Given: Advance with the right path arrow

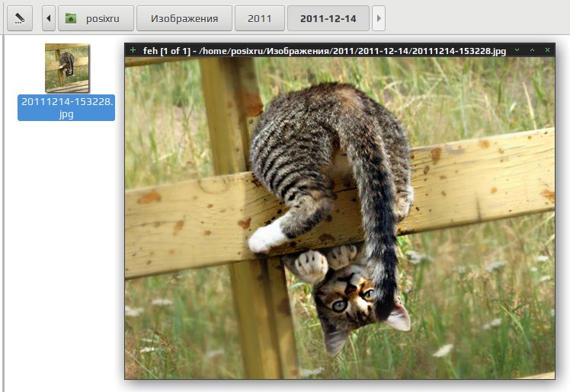Looking at the screenshot, I should (x=379, y=18).
